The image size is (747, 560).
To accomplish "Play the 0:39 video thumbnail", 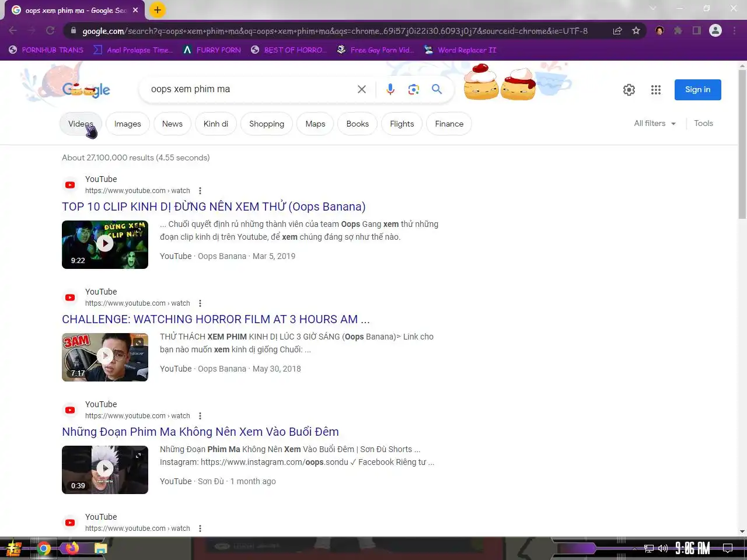I will point(105,470).
